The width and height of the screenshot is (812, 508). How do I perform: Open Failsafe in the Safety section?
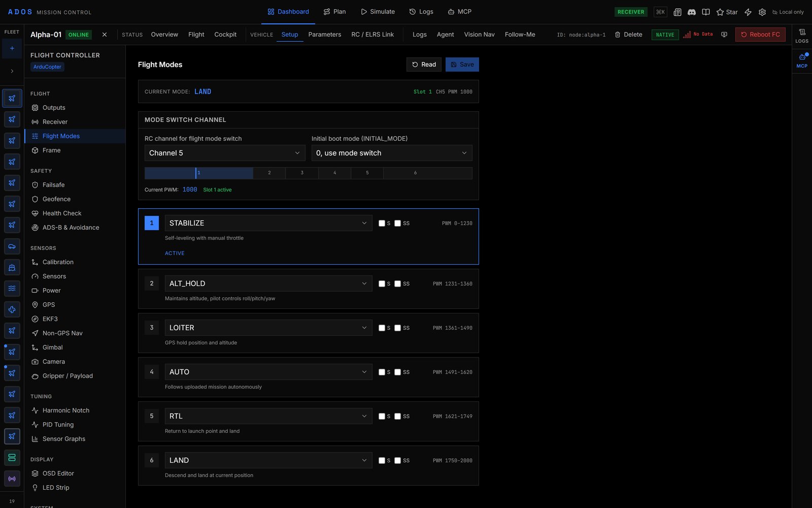click(x=75, y=185)
